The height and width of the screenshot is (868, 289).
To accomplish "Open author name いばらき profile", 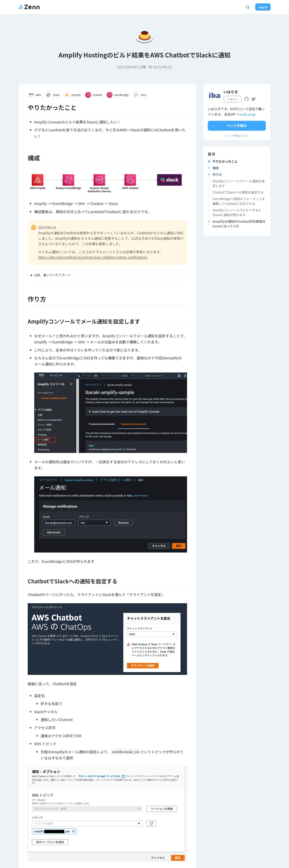I will click(x=230, y=92).
